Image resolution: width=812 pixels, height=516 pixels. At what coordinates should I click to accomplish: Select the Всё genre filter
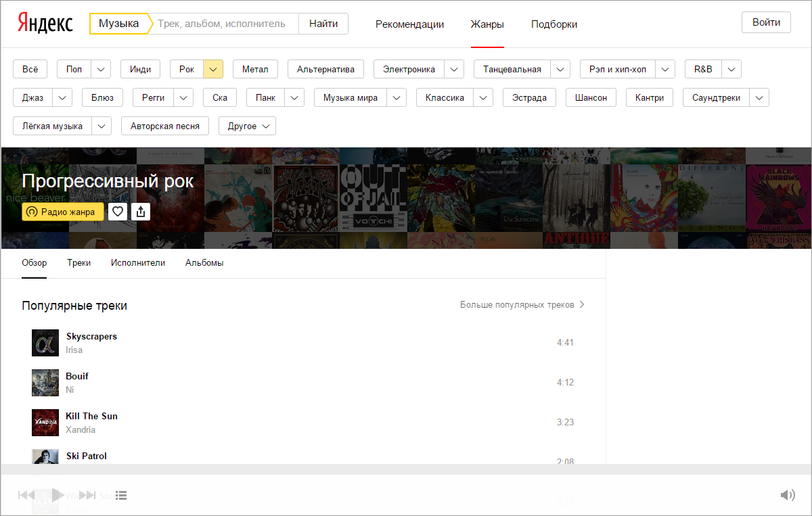[30, 69]
